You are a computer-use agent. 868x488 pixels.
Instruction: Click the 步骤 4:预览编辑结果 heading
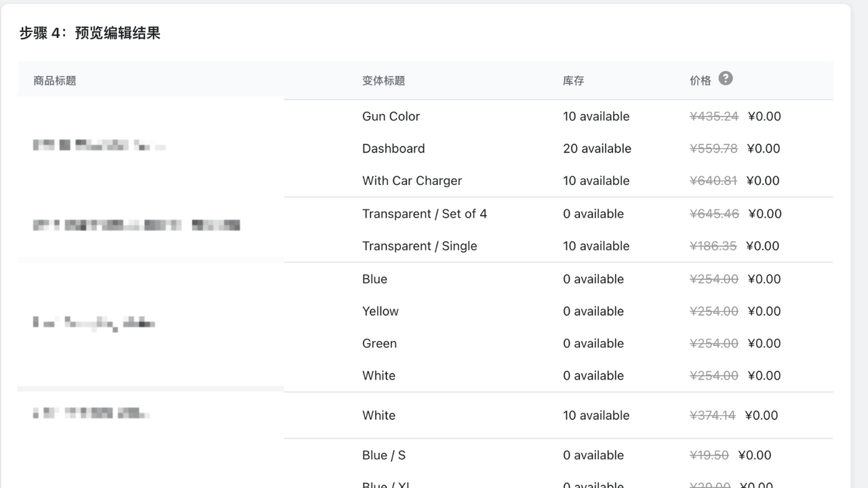coord(90,33)
